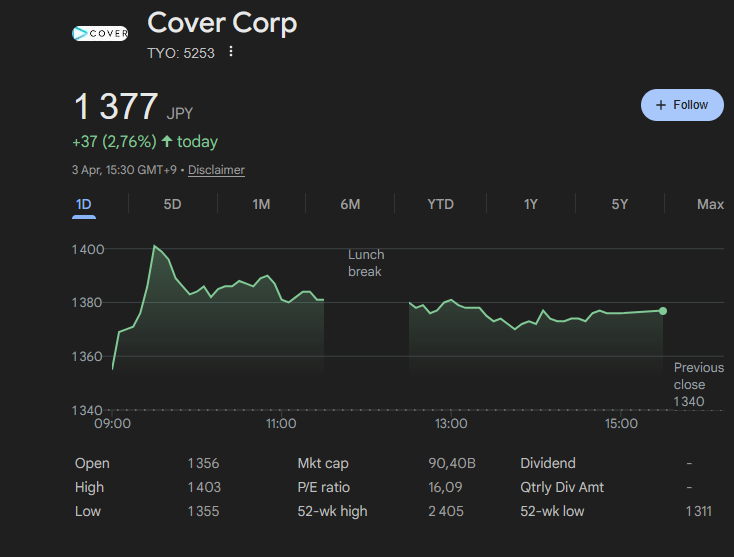Click the 52-wk high value 2 405
Screen dimensions: 734x557
pos(446,511)
